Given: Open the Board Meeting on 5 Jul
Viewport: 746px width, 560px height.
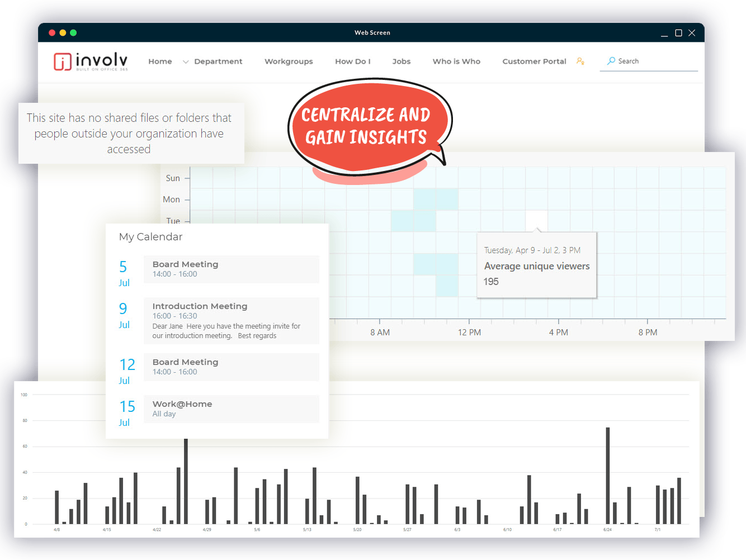Looking at the screenshot, I should (231, 269).
